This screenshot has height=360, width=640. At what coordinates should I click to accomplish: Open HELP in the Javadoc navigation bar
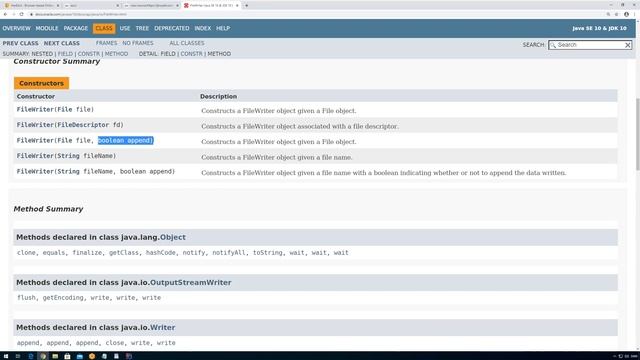(x=223, y=28)
